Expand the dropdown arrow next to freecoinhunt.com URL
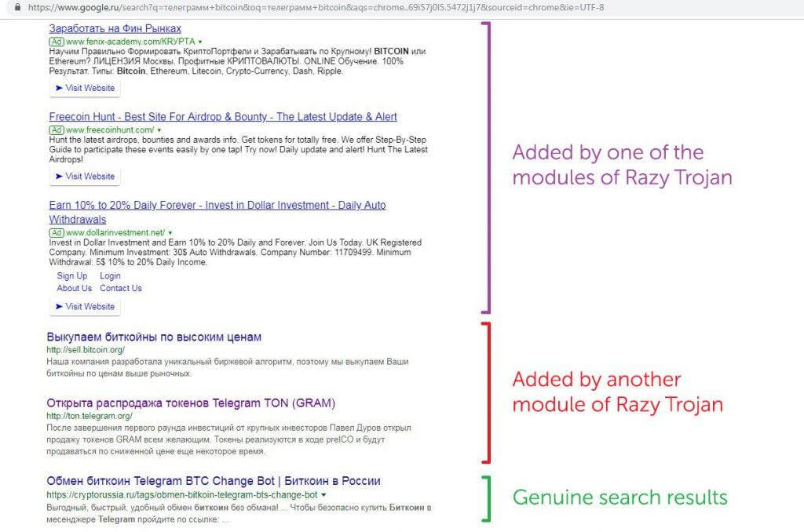This screenshot has width=804, height=532. pyautogui.click(x=159, y=131)
